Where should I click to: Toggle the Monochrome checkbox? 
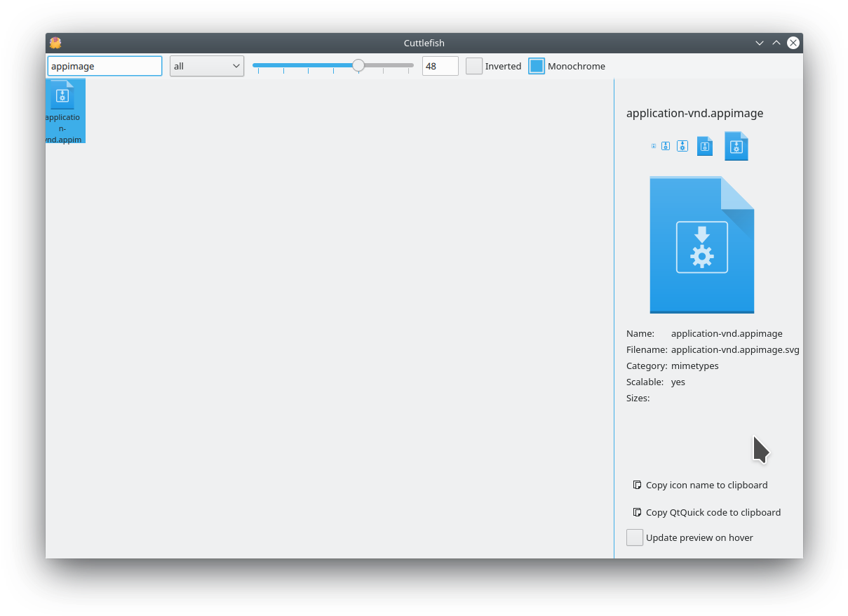[537, 66]
